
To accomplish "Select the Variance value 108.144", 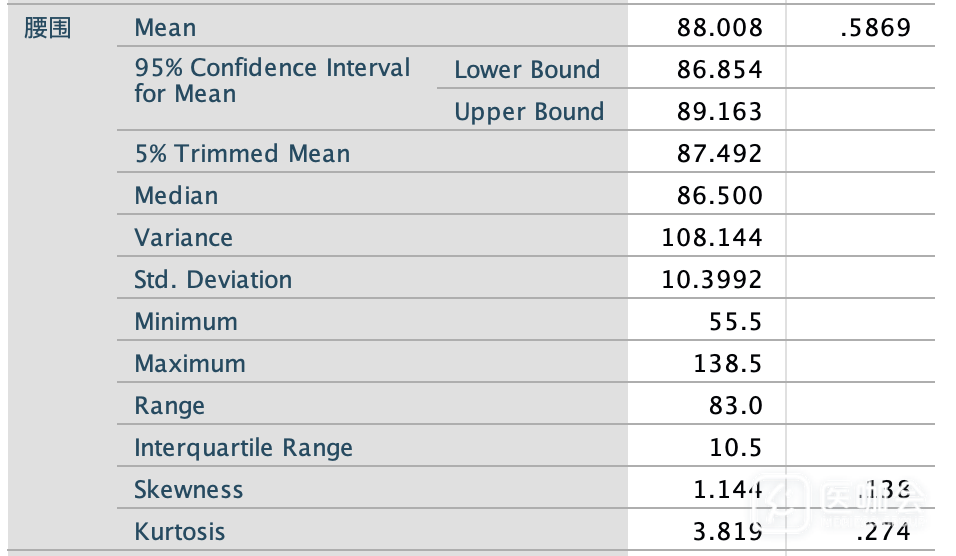I will pos(712,238).
